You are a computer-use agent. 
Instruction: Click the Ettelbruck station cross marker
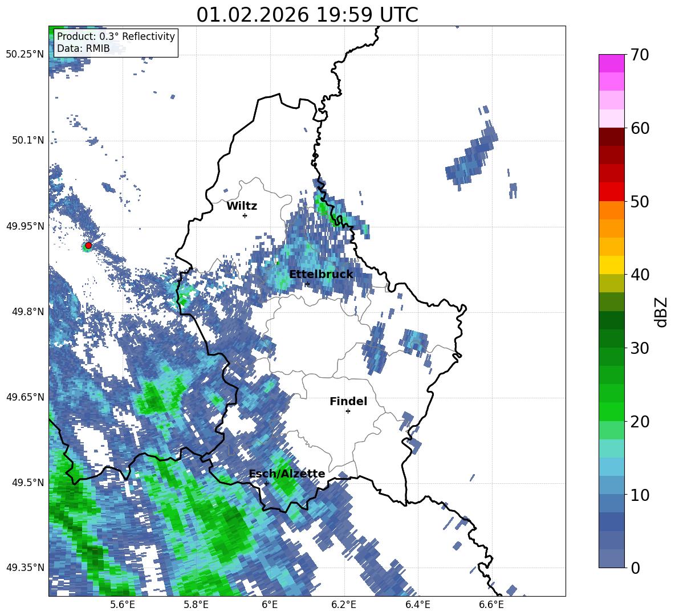coord(307,284)
